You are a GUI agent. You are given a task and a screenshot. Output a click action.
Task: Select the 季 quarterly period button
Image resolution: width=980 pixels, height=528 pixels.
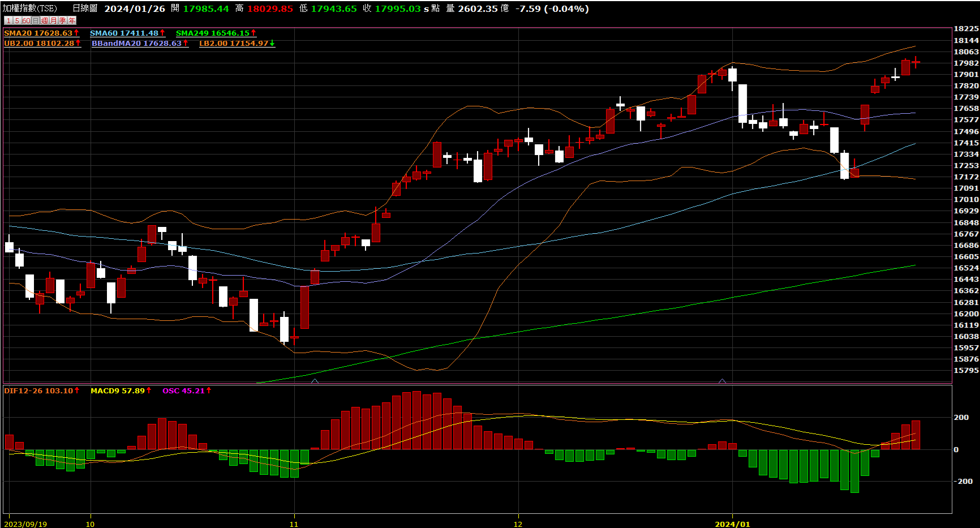[63, 20]
